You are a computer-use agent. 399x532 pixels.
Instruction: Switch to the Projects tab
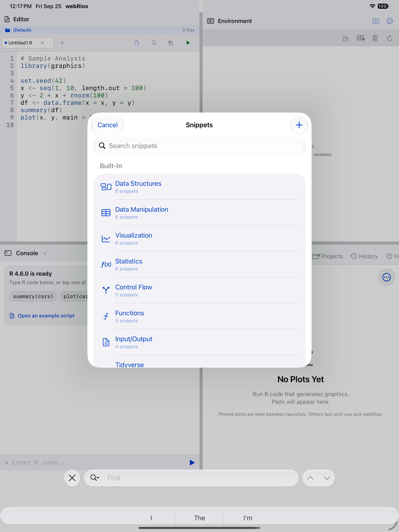tap(327, 256)
